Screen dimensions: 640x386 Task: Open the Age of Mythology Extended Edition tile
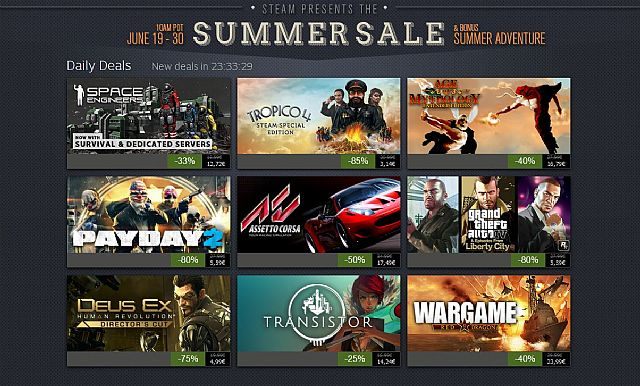click(x=489, y=116)
